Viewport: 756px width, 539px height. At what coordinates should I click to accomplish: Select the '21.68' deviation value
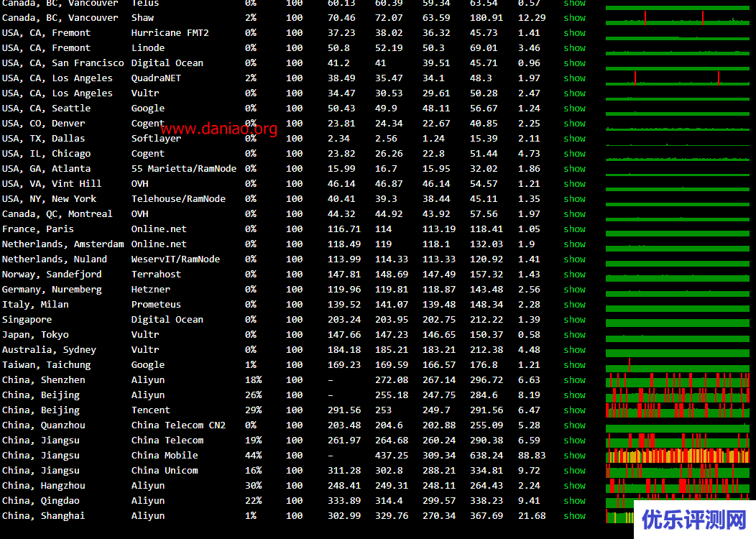pos(532,516)
